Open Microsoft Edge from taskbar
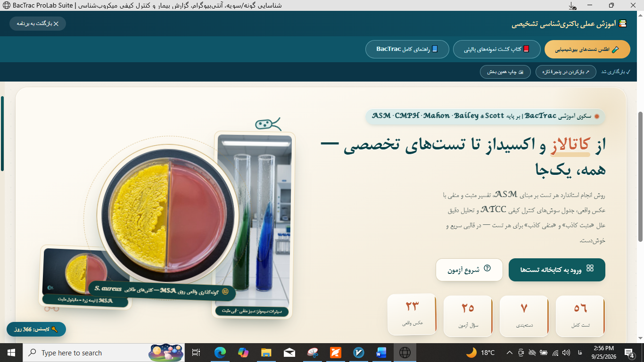 click(x=220, y=353)
